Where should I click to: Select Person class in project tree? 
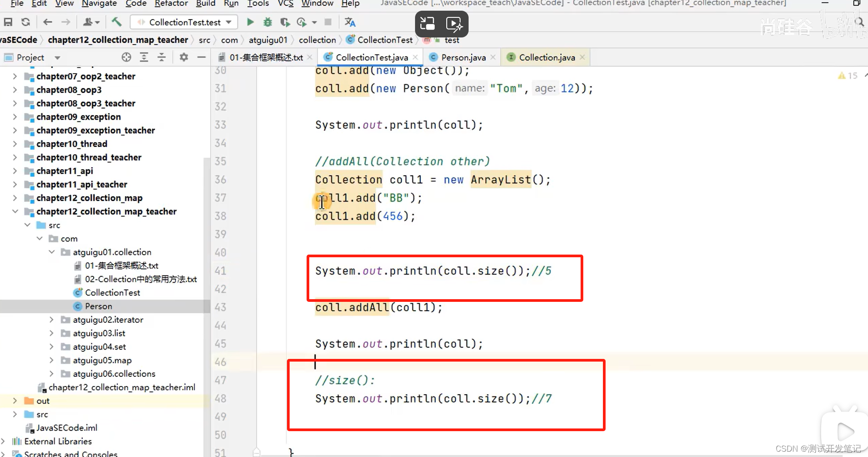point(99,306)
